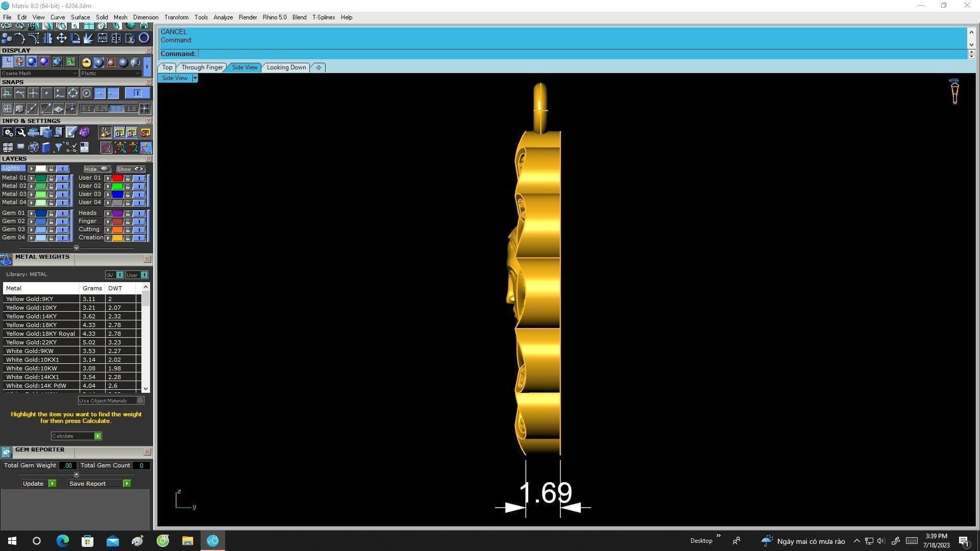Click the wrench tools icon in Info & Settings
Viewport: 980px width, 551px height.
click(x=20, y=132)
